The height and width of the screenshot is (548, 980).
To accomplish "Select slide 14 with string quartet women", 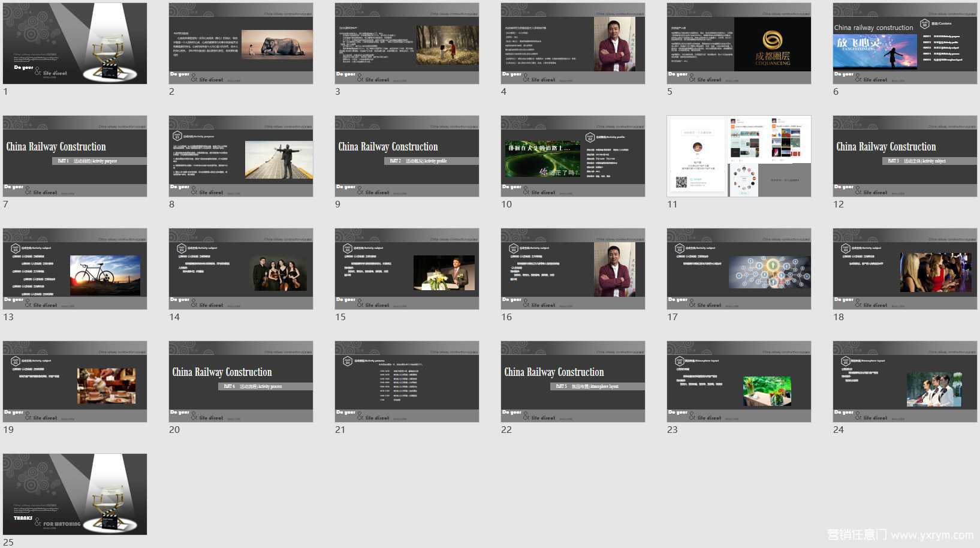I will pos(241,269).
